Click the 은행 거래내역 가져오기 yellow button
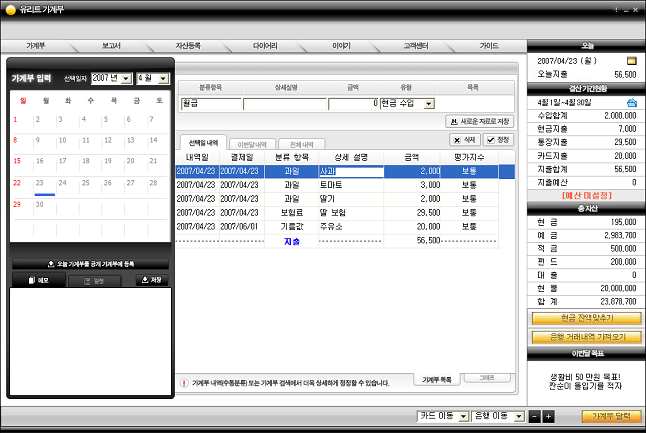Image resolution: width=646 pixels, height=433 pixels. point(587,337)
